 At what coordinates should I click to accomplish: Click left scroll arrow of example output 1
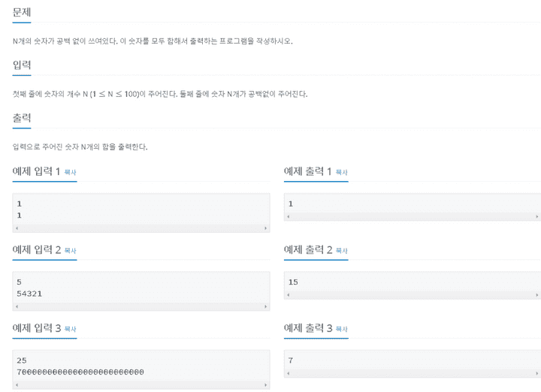(289, 216)
